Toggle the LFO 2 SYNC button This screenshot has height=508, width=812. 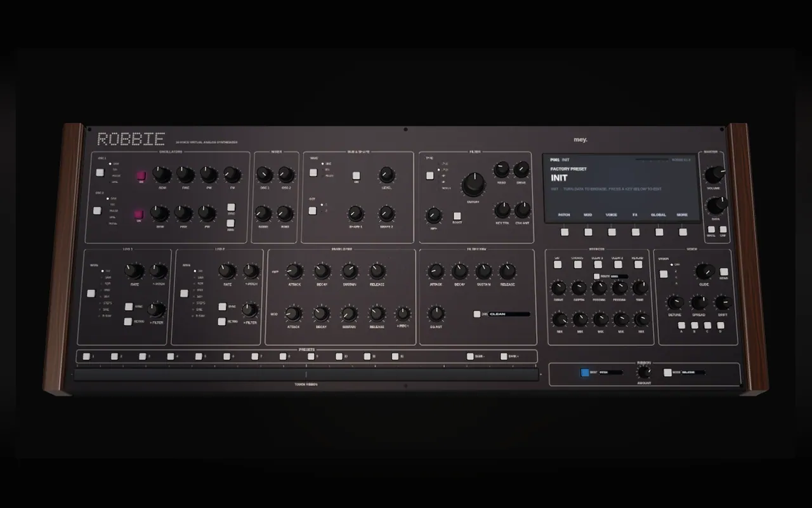point(222,306)
